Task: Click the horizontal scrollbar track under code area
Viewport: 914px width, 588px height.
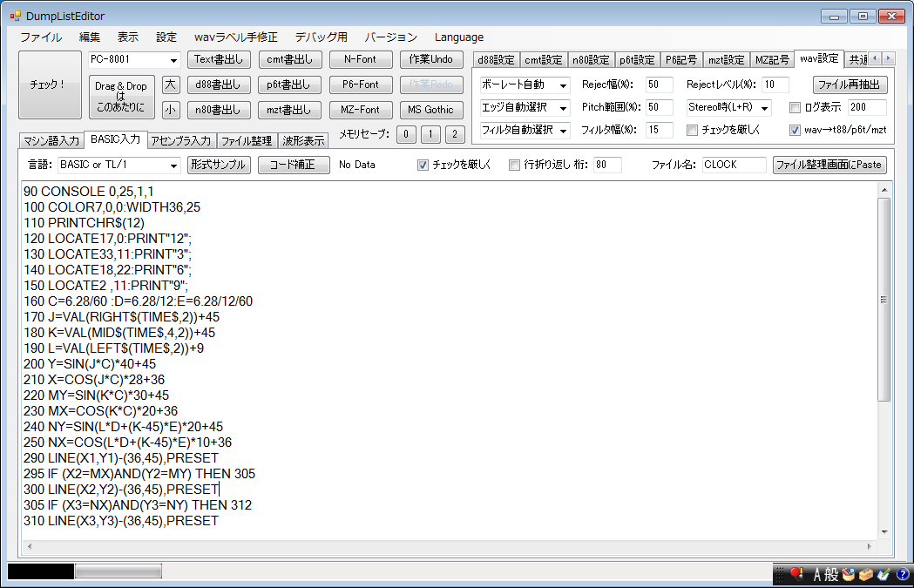Action: [x=449, y=547]
